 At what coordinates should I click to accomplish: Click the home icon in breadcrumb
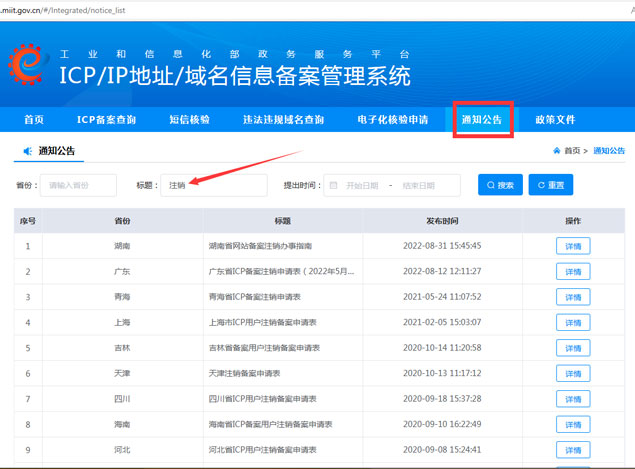point(556,151)
